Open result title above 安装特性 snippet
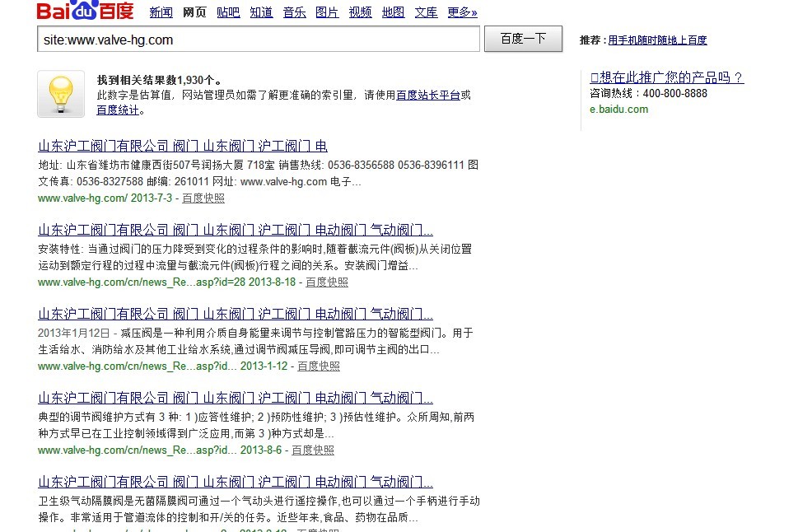 coord(236,230)
